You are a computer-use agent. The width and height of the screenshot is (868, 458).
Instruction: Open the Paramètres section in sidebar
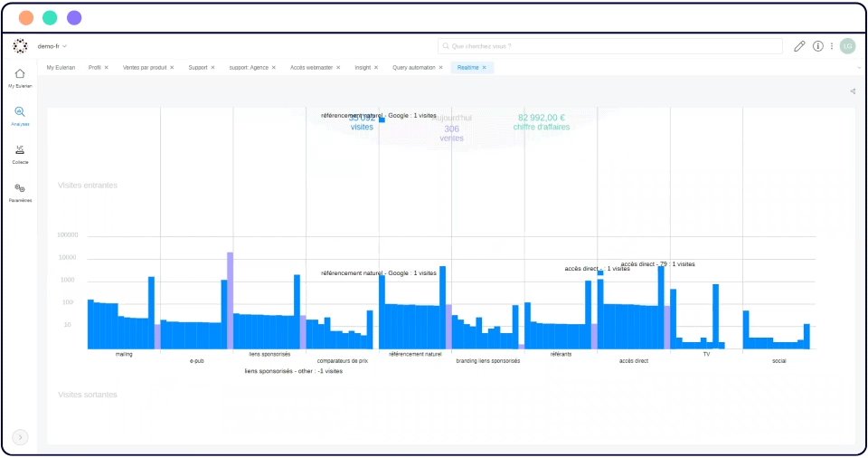20,193
